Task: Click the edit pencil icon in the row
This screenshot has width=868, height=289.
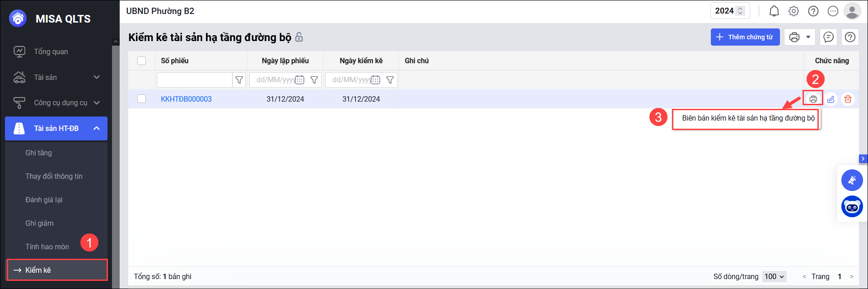Action: [831, 99]
